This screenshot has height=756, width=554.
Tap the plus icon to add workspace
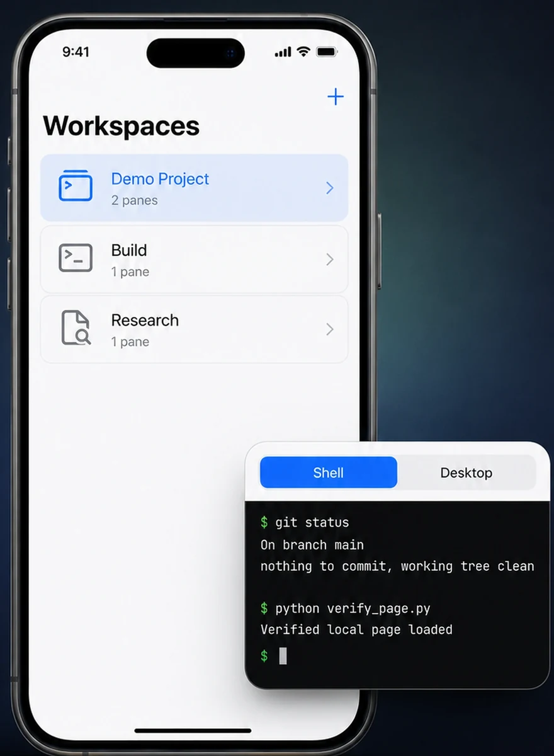[x=336, y=96]
